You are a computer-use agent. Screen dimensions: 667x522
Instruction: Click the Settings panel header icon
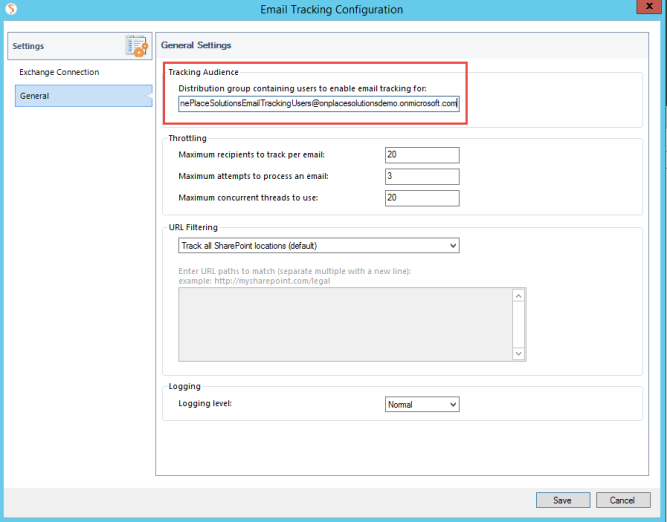(136, 45)
